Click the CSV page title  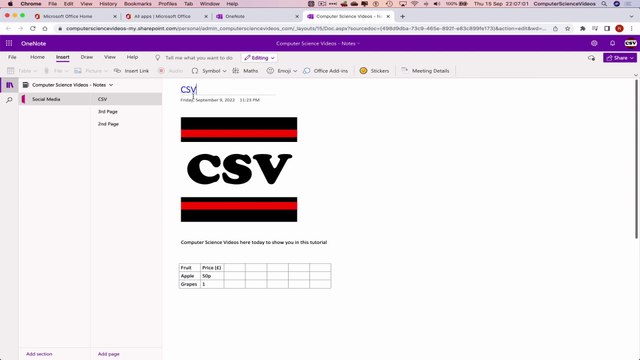pyautogui.click(x=189, y=89)
